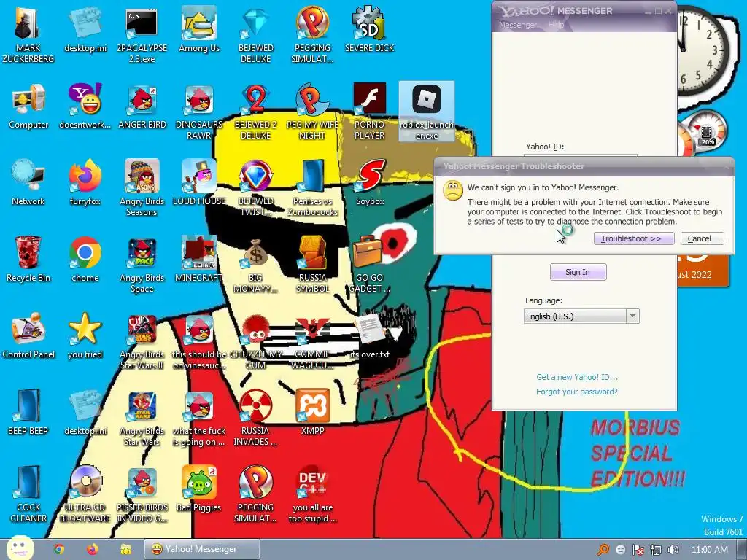The image size is (747, 560).
Task: Select the Soybox desktop icon
Action: [x=370, y=183]
